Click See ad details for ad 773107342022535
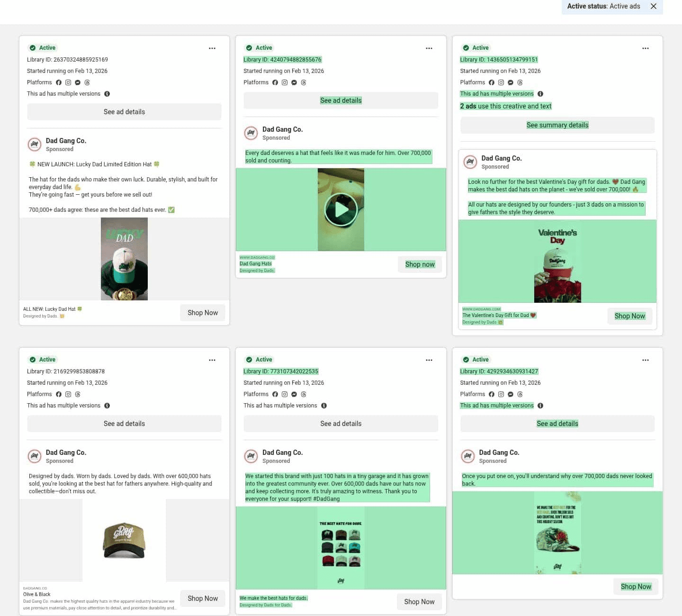Image resolution: width=682 pixels, height=616 pixels. pos(341,424)
